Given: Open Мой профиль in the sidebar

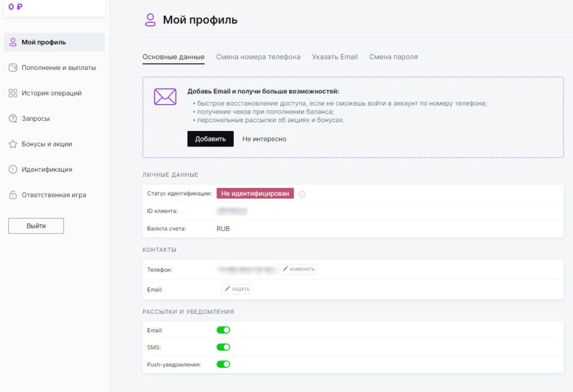Looking at the screenshot, I should [54, 42].
